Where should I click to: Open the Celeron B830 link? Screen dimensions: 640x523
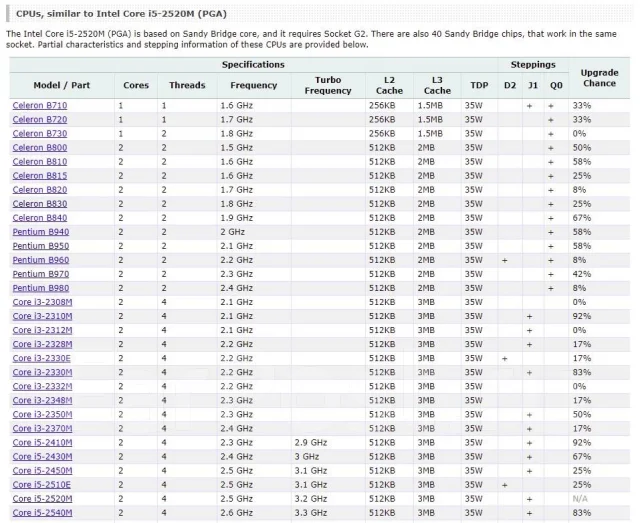tap(40, 204)
